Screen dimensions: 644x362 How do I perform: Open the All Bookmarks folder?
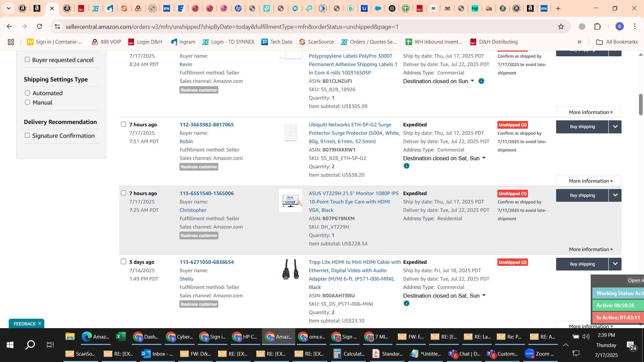617,42
